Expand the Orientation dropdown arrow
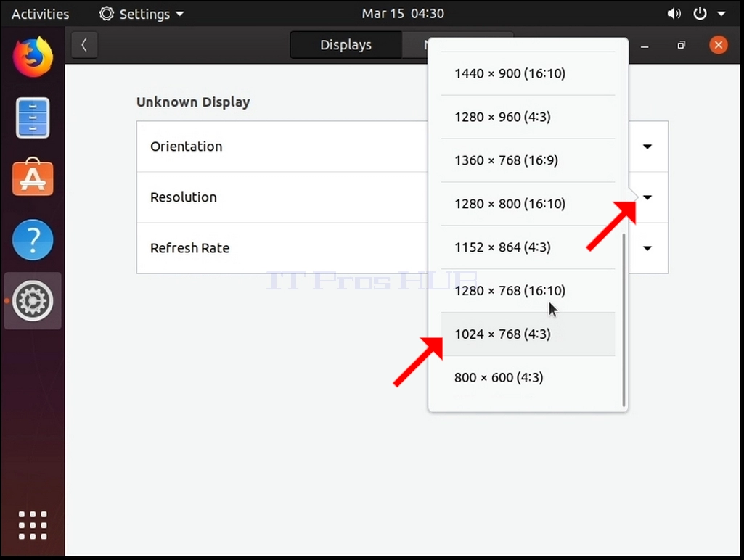This screenshot has height=560, width=744. click(647, 147)
